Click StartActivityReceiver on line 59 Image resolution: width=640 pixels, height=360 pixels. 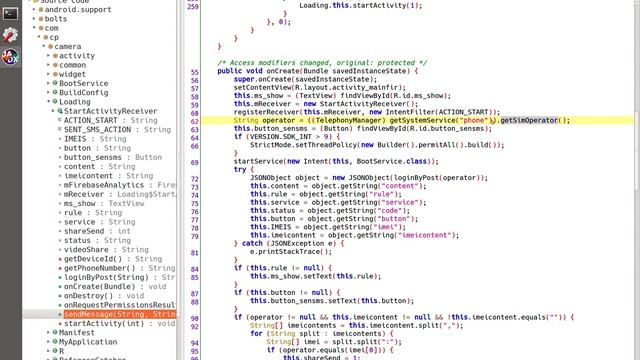364,104
